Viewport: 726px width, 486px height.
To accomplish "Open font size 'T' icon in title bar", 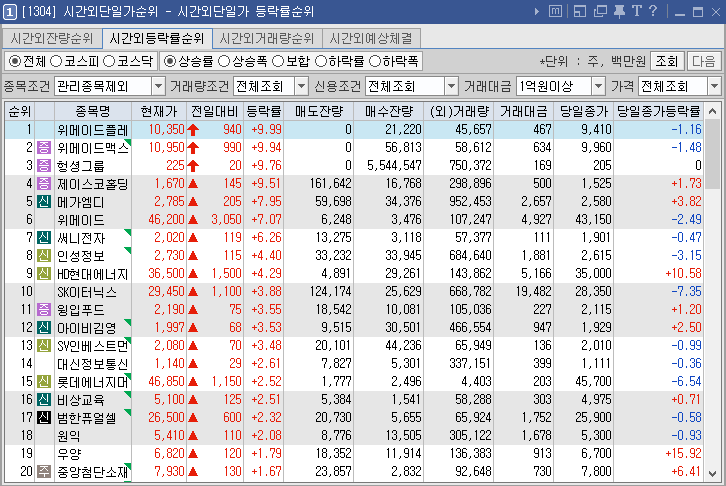I will tap(637, 11).
